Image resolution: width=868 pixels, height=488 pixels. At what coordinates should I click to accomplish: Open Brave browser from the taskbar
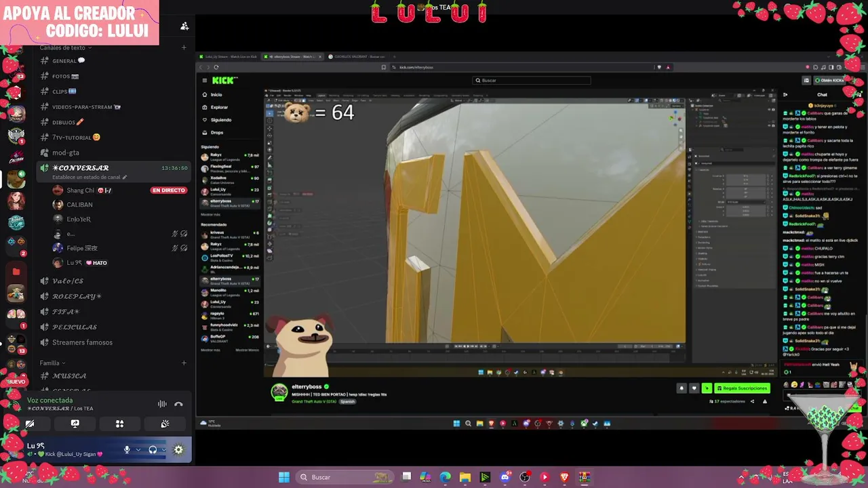point(564,477)
